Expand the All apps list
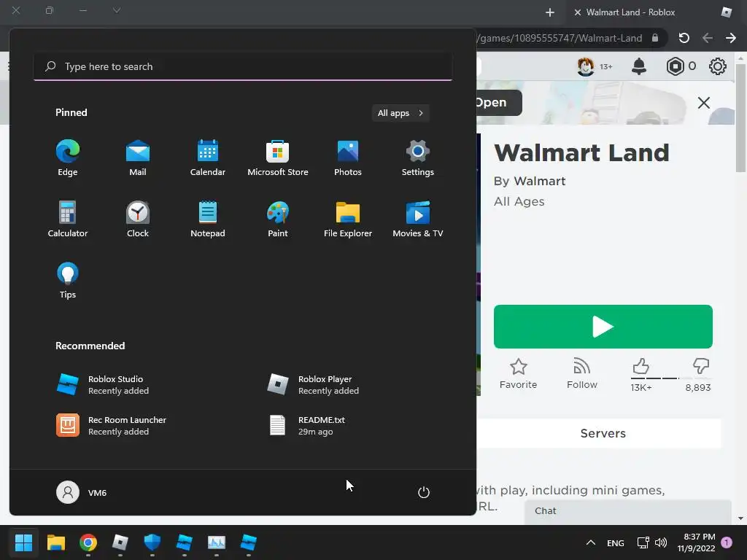Image resolution: width=747 pixels, height=560 pixels. [400, 113]
